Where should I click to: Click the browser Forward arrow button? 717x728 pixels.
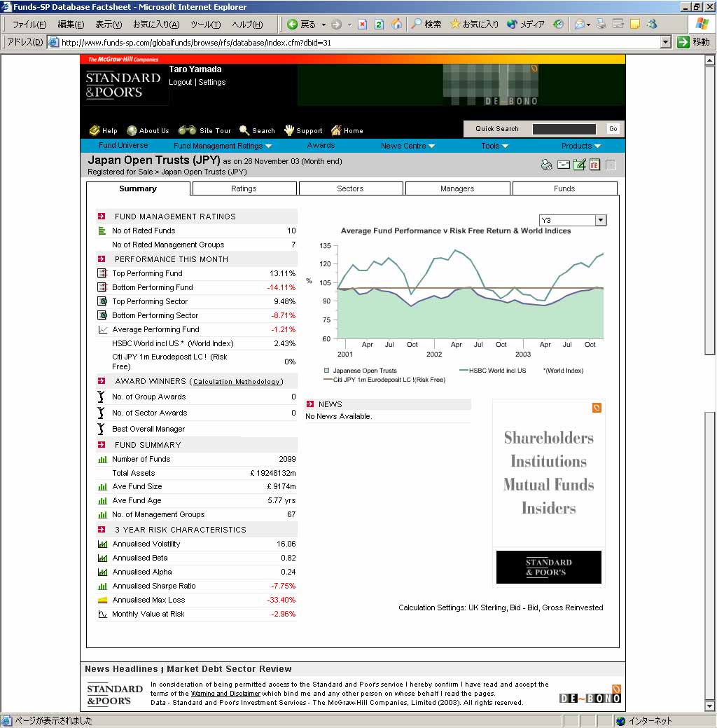(337, 24)
